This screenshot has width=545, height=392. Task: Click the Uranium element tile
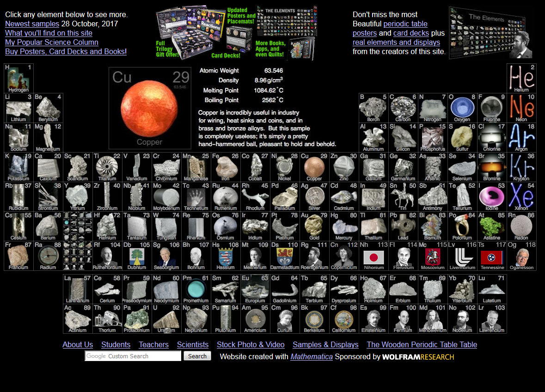click(166, 319)
